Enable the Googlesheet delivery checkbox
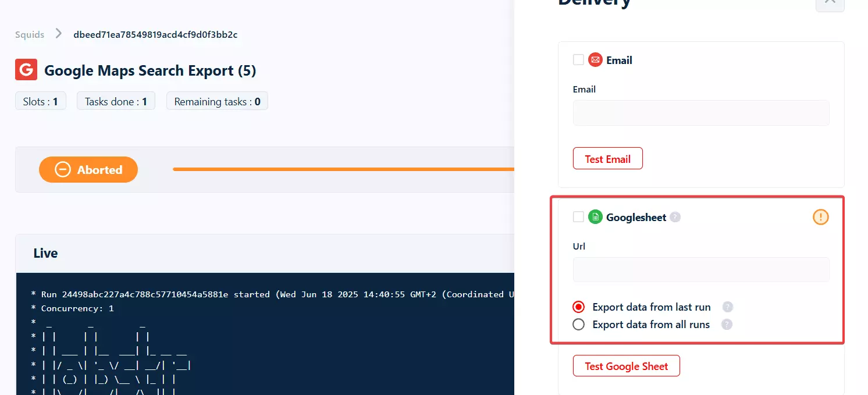Image resolution: width=868 pixels, height=395 pixels. (578, 217)
